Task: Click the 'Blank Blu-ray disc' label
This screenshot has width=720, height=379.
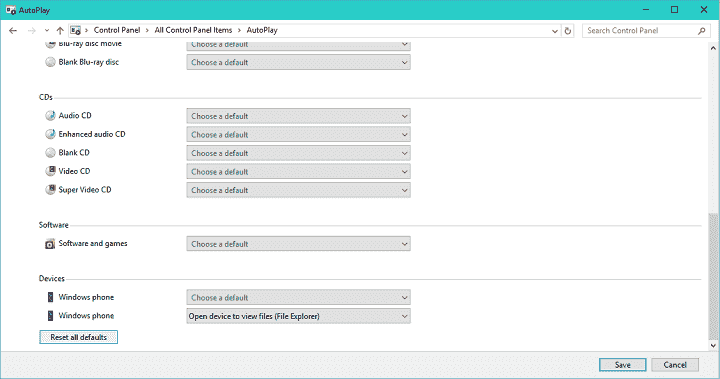Action: tap(89, 62)
